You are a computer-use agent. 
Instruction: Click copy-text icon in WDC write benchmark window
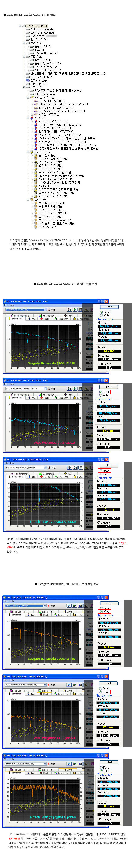click(x=69, y=685)
